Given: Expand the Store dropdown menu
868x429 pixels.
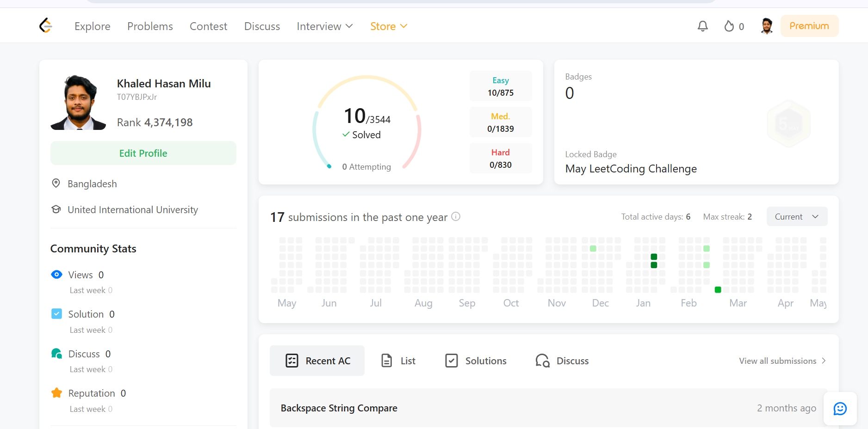Looking at the screenshot, I should [x=389, y=26].
